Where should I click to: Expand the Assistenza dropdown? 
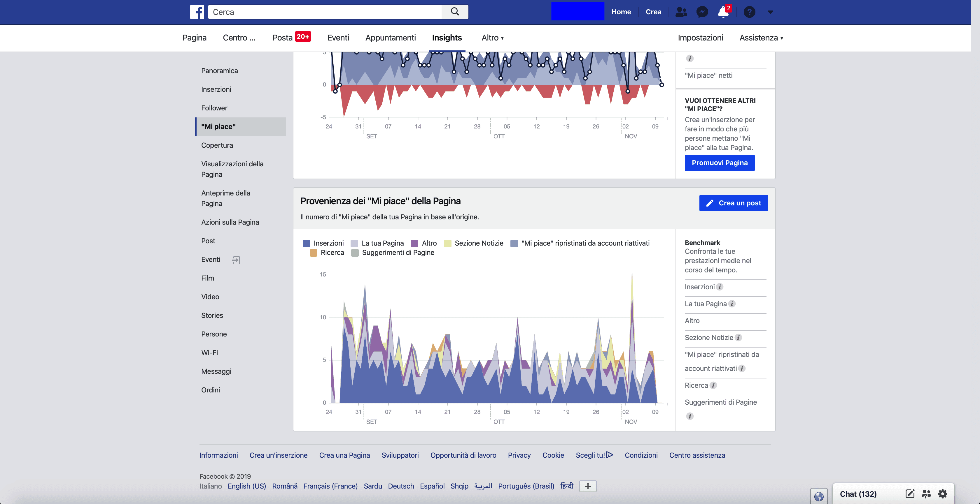(761, 38)
